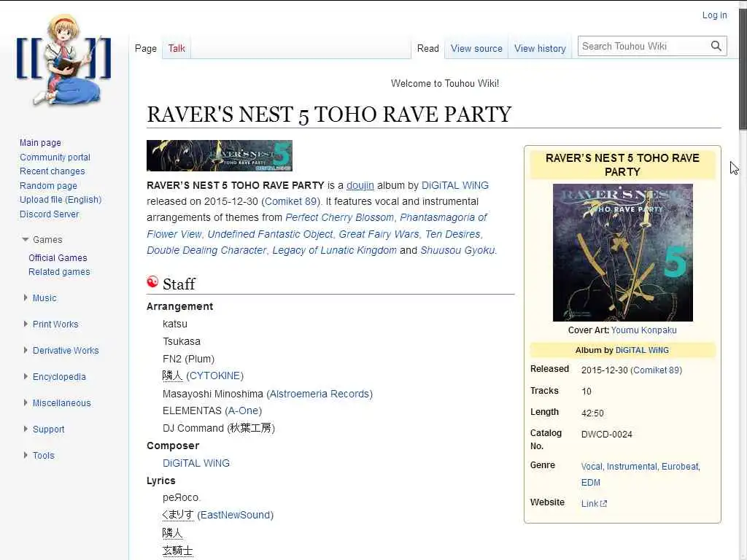
Task: Open Great Fairy Wars link
Action: (379, 234)
